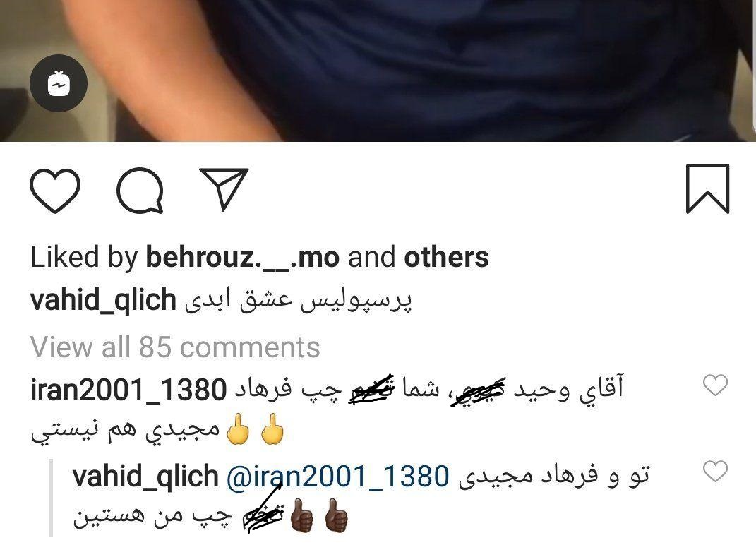756x545 pixels.
Task: Open vahid_qlich username in the reply
Action: 145,477
